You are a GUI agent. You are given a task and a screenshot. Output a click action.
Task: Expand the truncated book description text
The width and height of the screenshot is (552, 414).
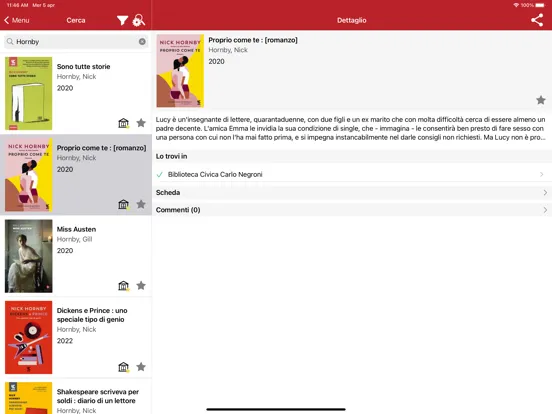[x=351, y=128]
